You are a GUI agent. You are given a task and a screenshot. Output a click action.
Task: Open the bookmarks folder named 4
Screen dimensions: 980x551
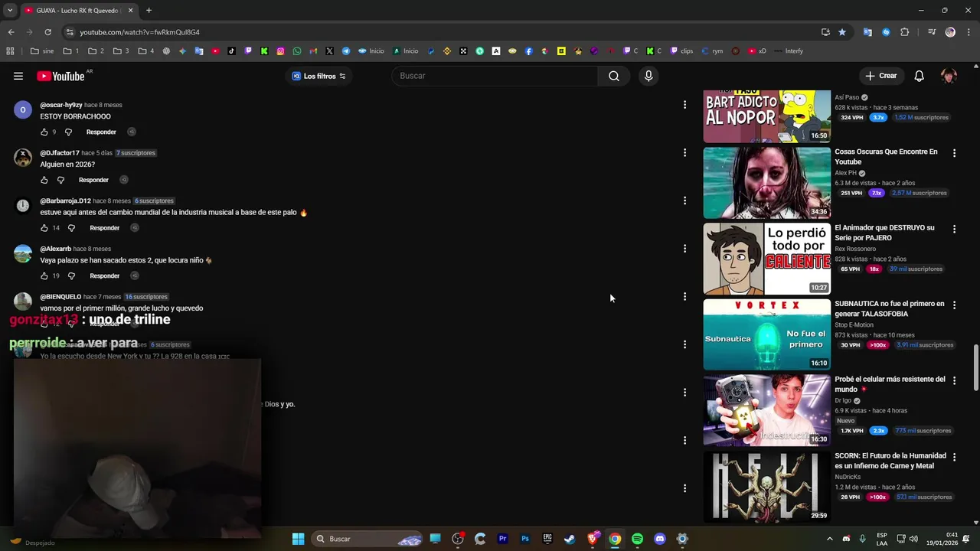146,51
